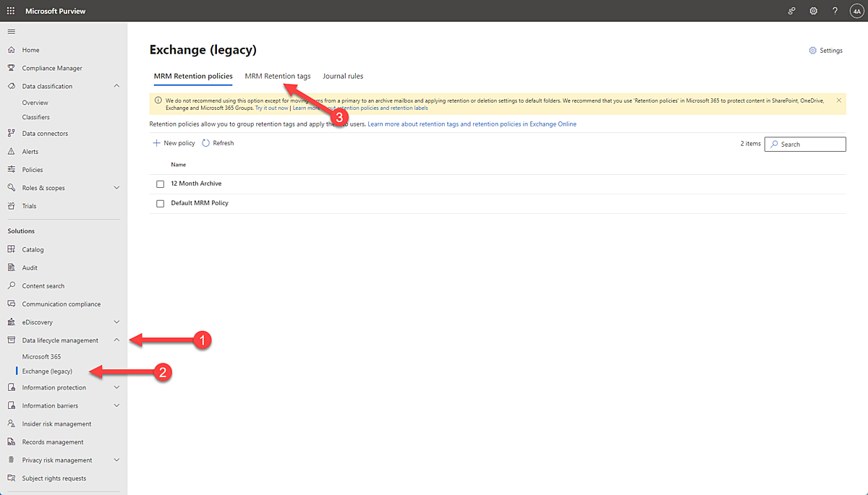Select the MRM Retention policies tab
This screenshot has height=495, width=868.
(x=193, y=76)
